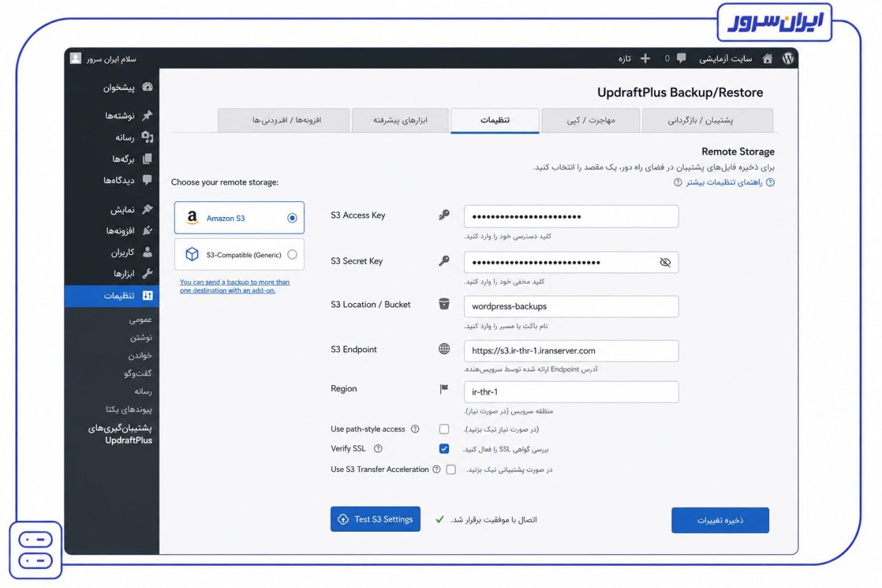Click the افزونه‌ها plugin icon

(147, 231)
